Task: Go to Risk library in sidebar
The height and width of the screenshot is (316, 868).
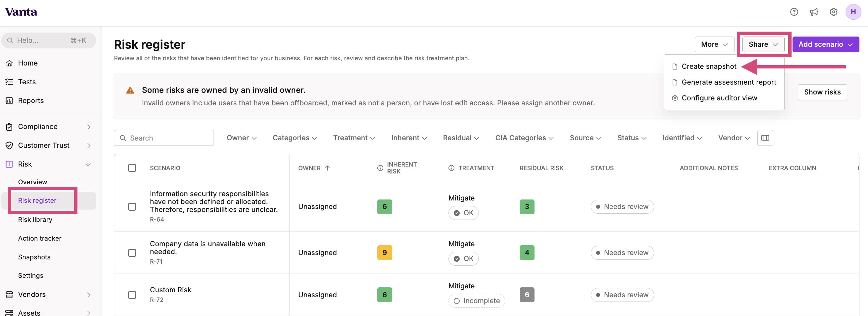Action: [35, 220]
